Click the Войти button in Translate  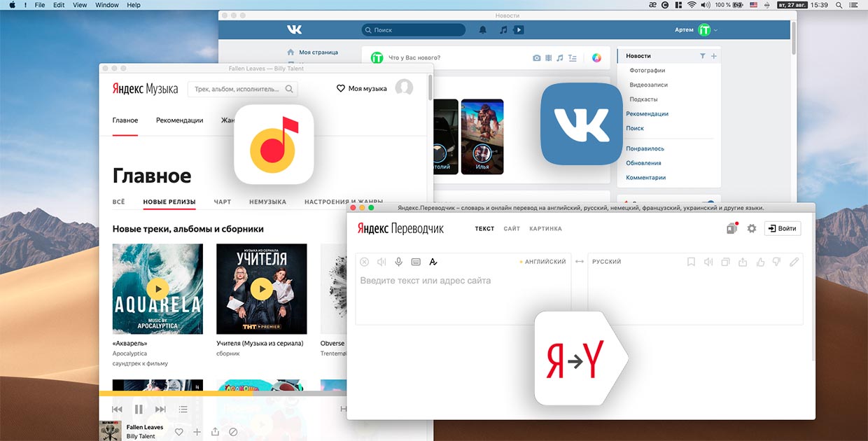click(x=783, y=228)
